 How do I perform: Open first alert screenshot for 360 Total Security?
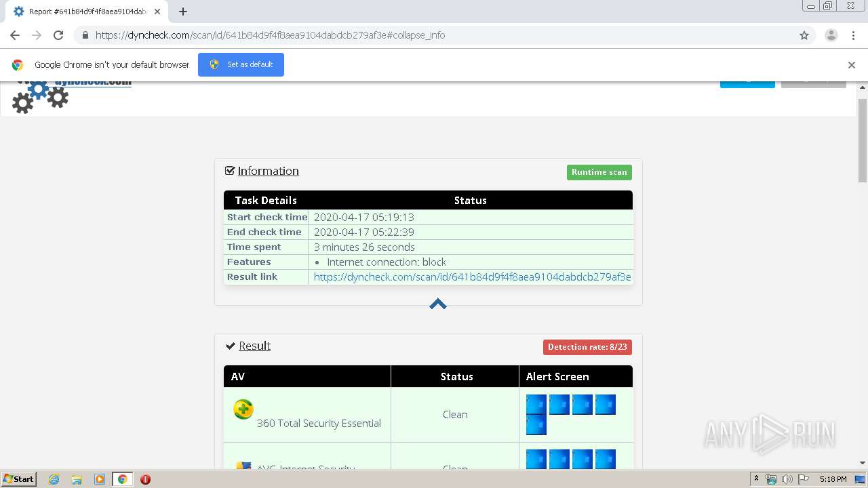pos(536,405)
